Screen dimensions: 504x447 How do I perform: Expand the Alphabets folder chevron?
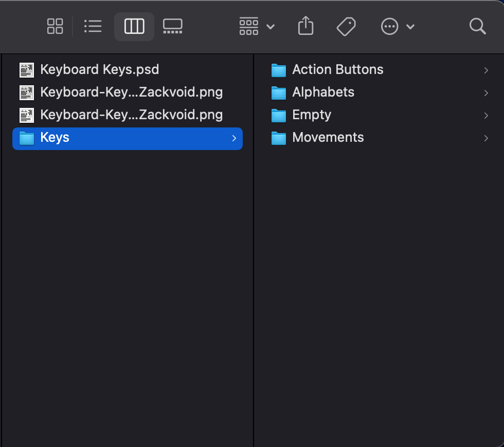pyautogui.click(x=486, y=93)
